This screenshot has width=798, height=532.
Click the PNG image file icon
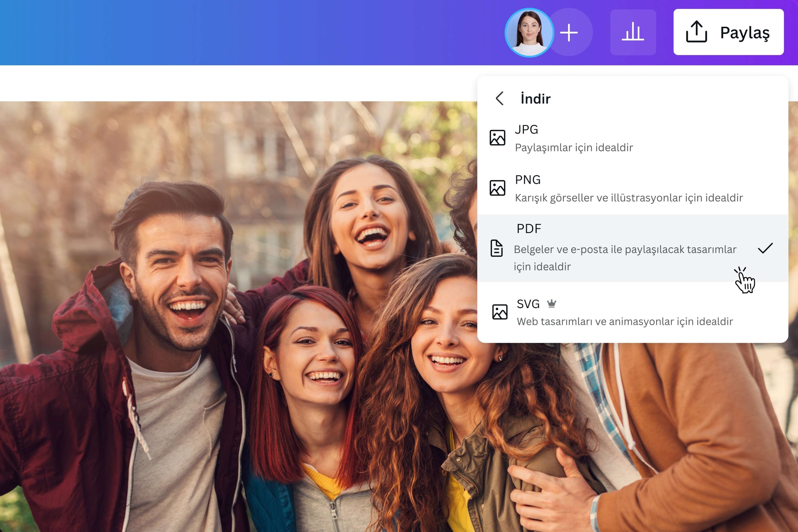(x=497, y=188)
